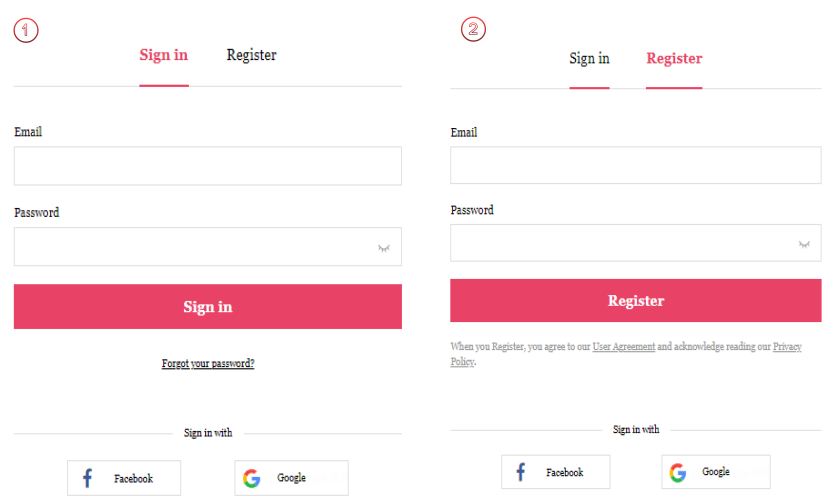This screenshot has height=502, width=835.
Task: Toggle password visibility in the Register form
Action: tap(804, 244)
